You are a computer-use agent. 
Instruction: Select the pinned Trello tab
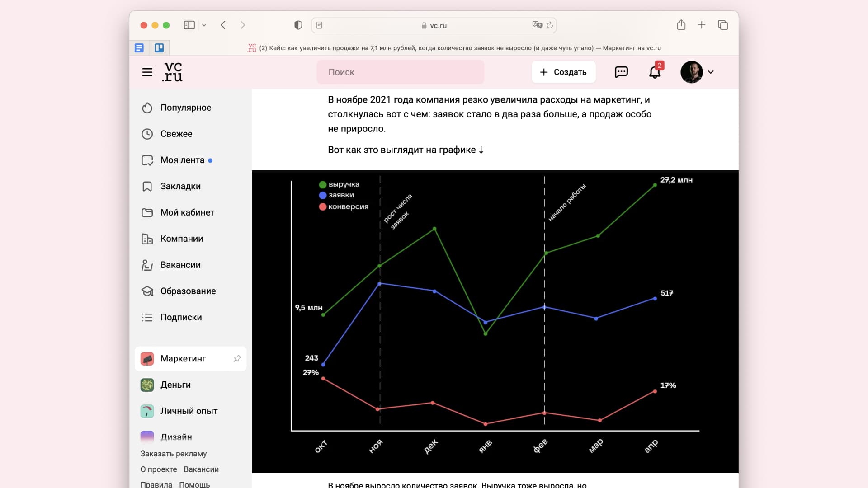159,48
